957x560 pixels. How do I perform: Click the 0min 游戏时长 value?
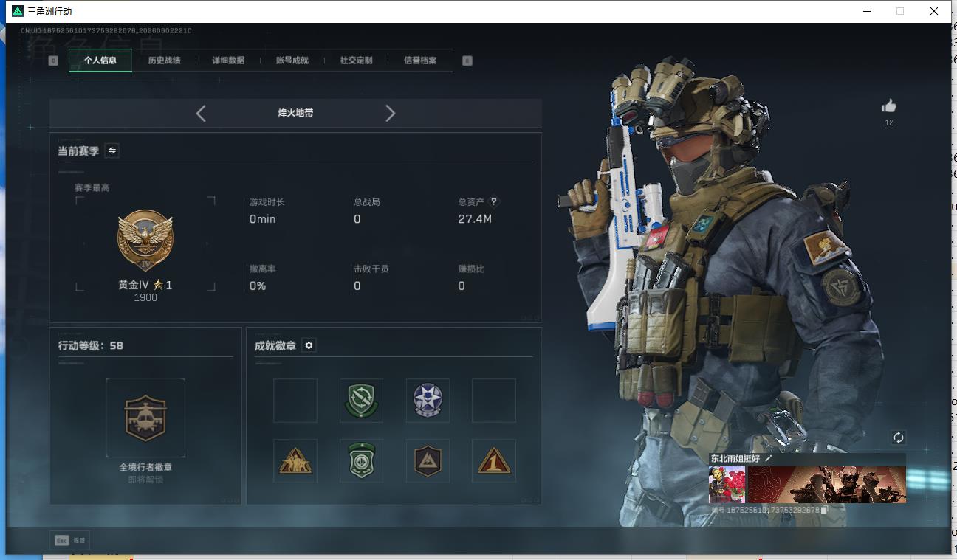pos(263,219)
